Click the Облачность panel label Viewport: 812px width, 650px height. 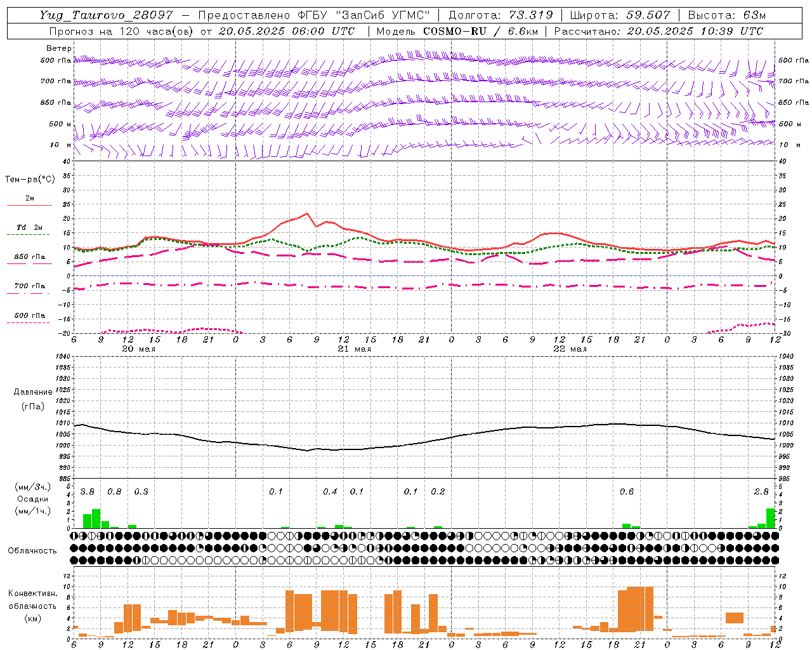(32, 551)
